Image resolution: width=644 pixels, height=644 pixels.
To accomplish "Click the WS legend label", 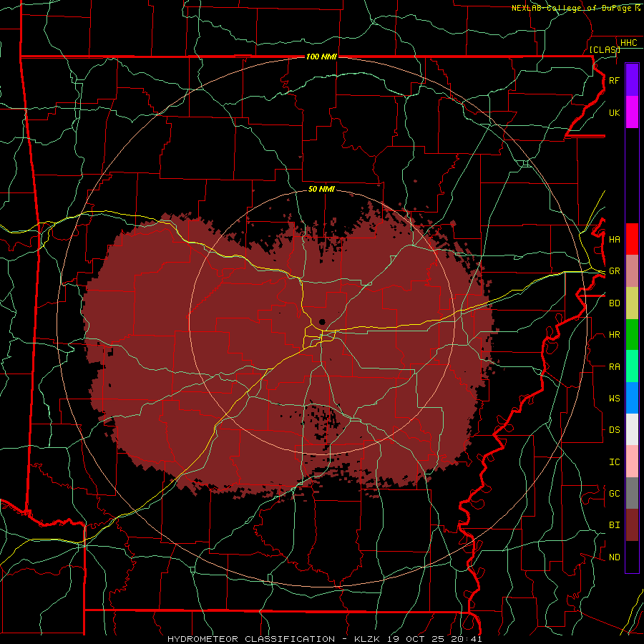I will 614,399.
